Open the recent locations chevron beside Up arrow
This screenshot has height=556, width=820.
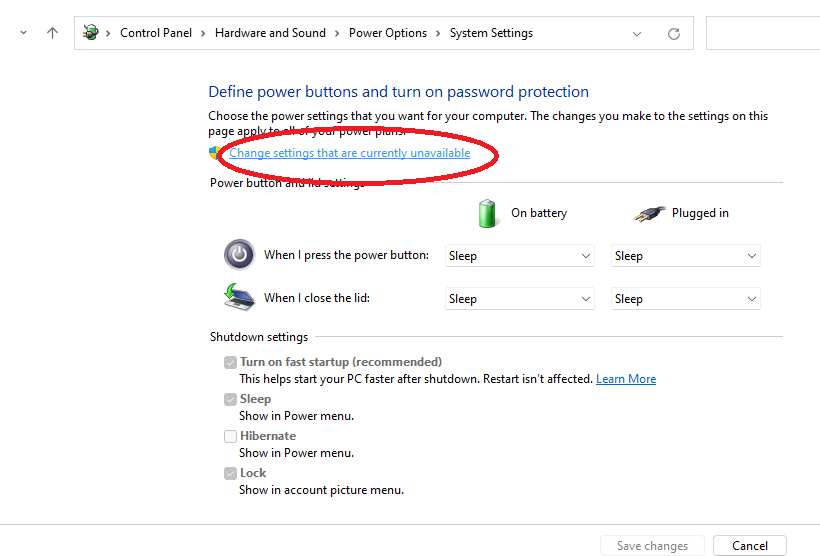pyautogui.click(x=24, y=33)
